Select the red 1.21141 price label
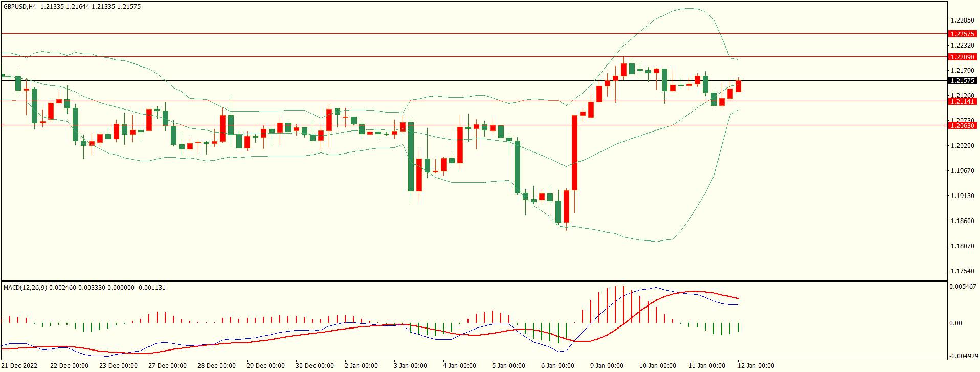The height and width of the screenshot is (372, 980). pos(962,101)
